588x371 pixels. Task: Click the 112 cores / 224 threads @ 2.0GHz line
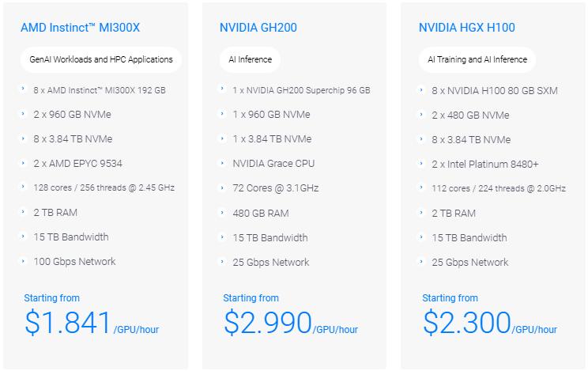coord(499,188)
